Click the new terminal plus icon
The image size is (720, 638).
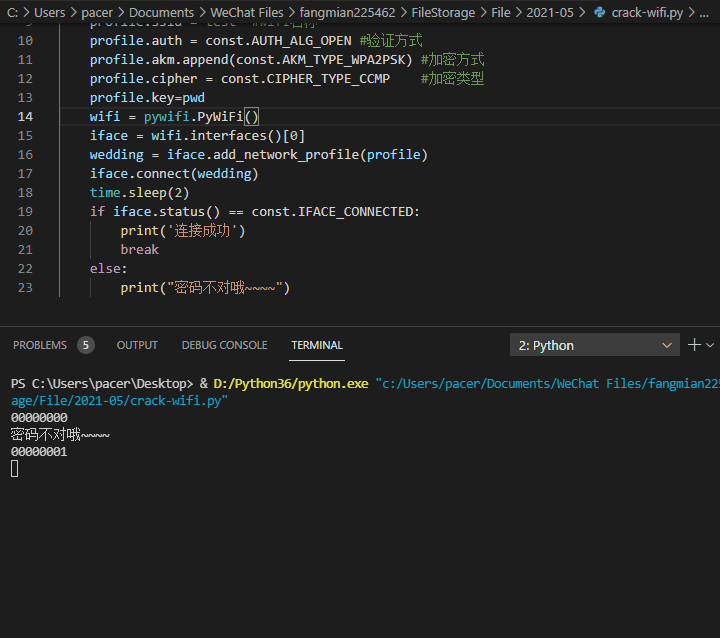click(x=694, y=345)
